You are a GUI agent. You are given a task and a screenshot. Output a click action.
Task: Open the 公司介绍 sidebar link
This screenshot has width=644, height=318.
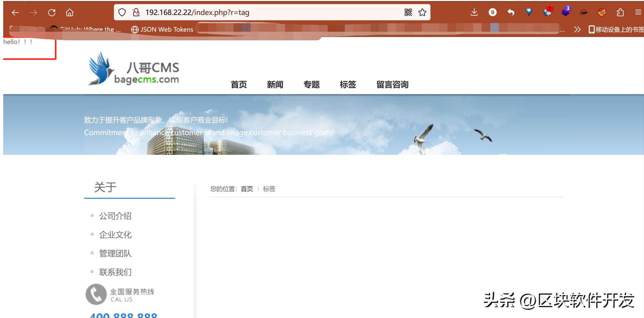(x=115, y=216)
